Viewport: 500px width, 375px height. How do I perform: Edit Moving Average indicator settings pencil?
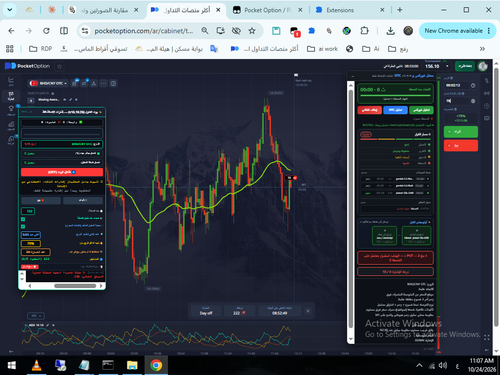coord(70,100)
